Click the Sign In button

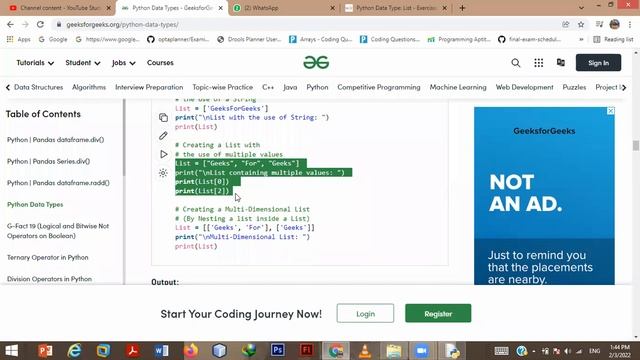pyautogui.click(x=598, y=63)
